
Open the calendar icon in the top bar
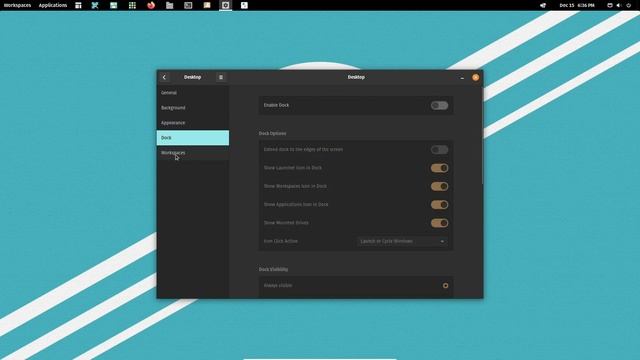78,5
